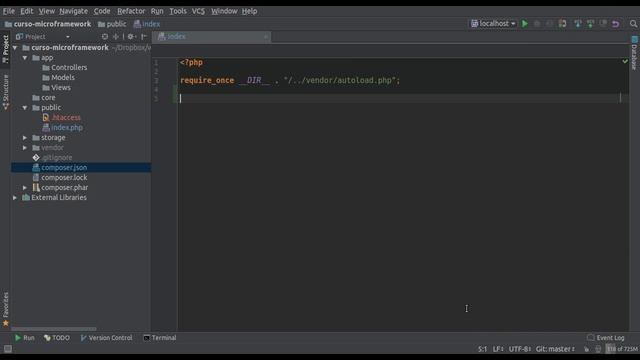
Task: Select the core folder
Action: click(x=44, y=98)
